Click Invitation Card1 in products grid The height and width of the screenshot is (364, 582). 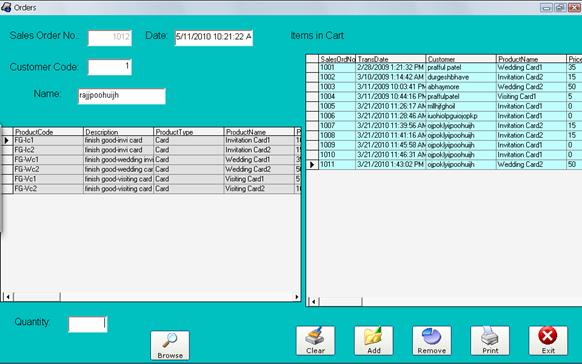pyautogui.click(x=259, y=140)
